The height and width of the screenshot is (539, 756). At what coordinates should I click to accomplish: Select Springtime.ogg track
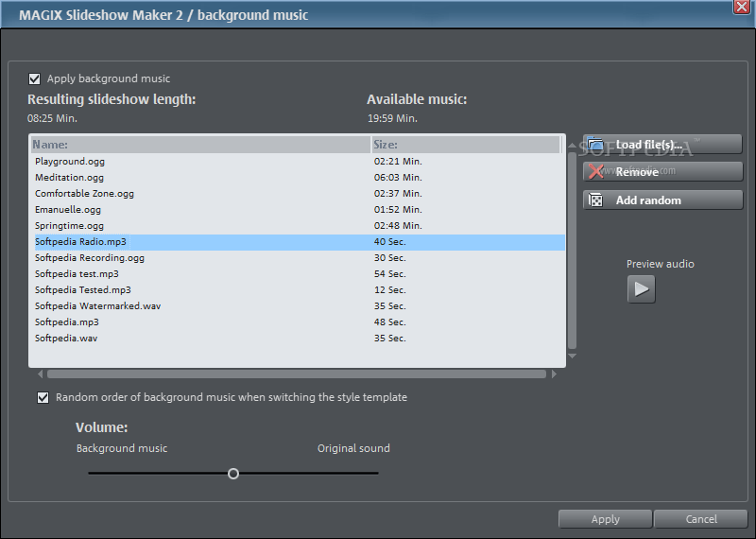point(299,225)
